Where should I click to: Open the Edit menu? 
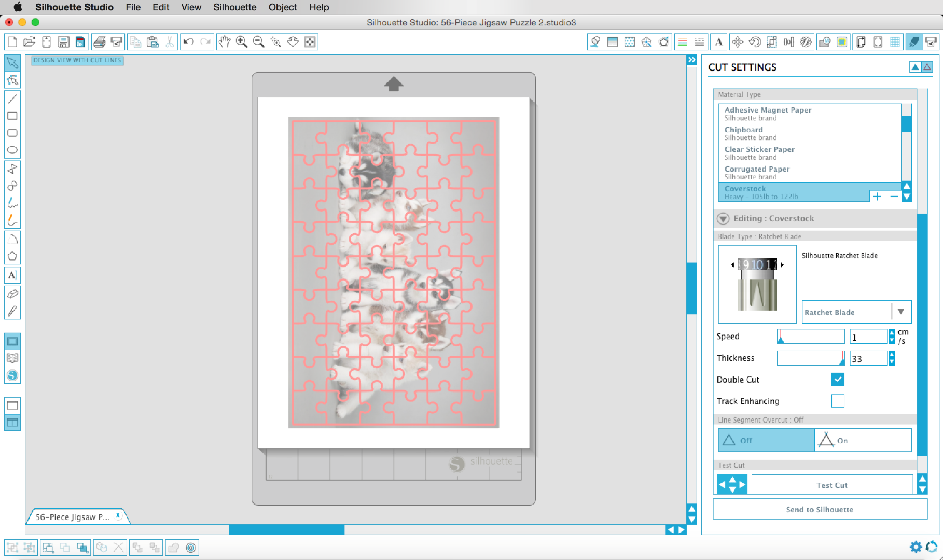tap(161, 7)
